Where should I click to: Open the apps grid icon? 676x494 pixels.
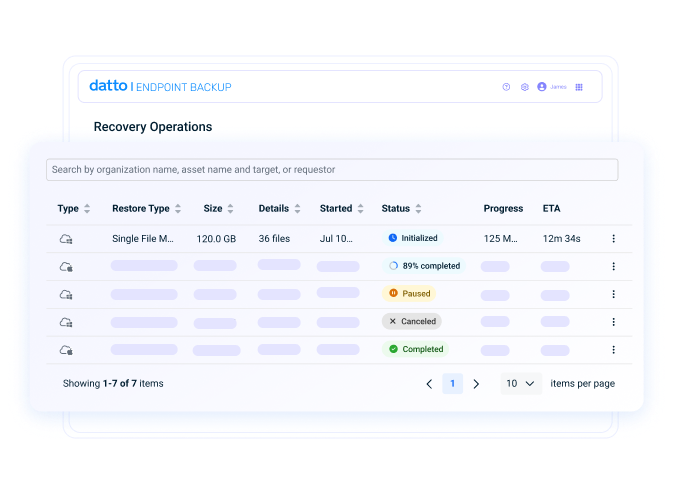pyautogui.click(x=579, y=87)
